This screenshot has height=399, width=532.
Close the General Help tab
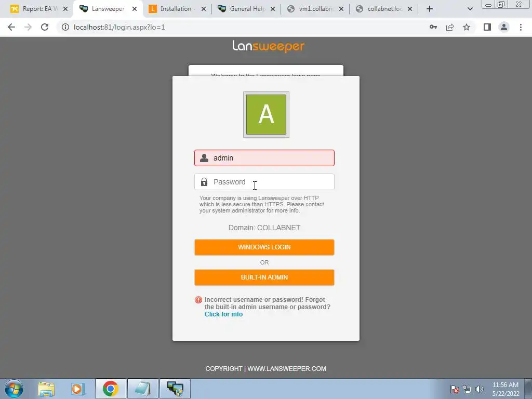[x=273, y=9]
